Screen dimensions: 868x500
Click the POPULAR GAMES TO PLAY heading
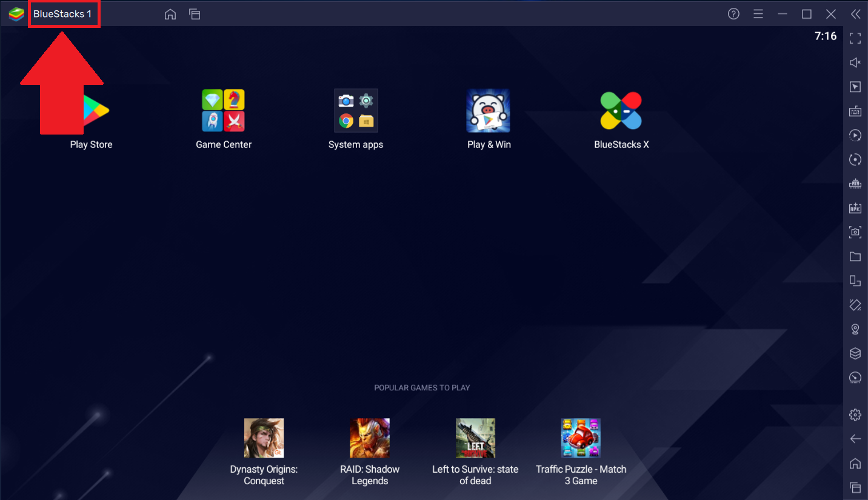[x=422, y=387]
